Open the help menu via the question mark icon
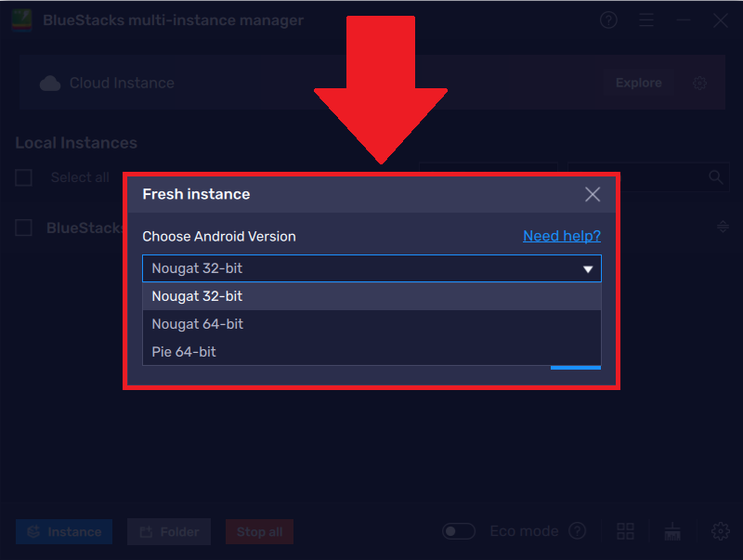Screen dimensions: 743x560 point(608,20)
